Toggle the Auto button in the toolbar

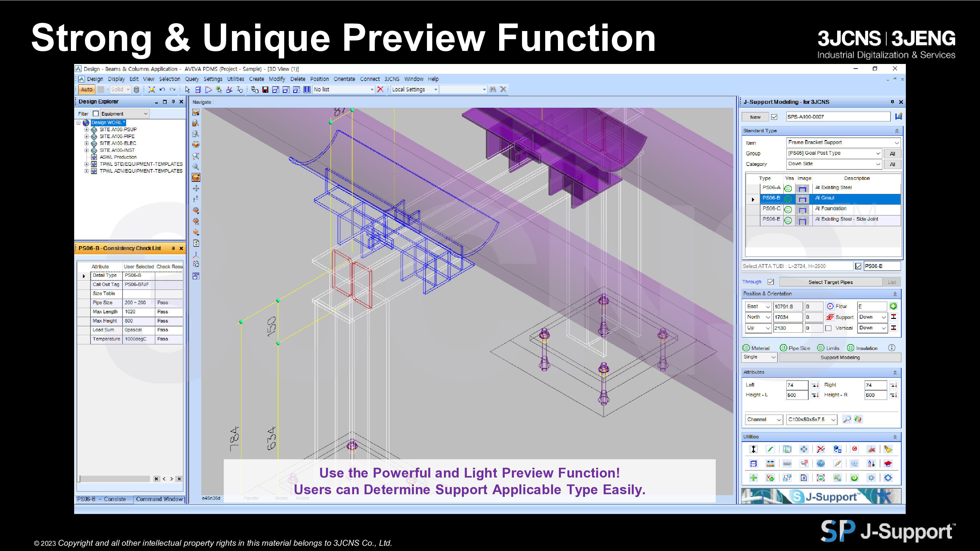click(x=86, y=89)
